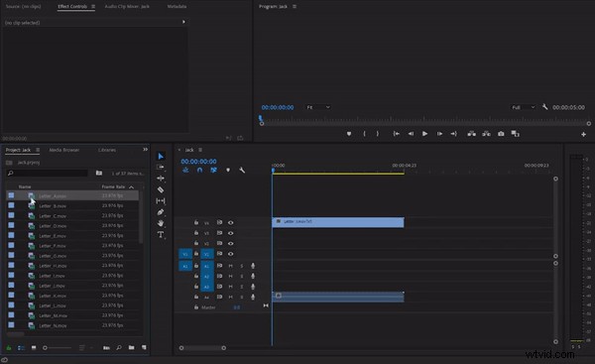Image resolution: width=595 pixels, height=364 pixels.
Task: Play the sequence in Program monitor
Action: (424, 134)
